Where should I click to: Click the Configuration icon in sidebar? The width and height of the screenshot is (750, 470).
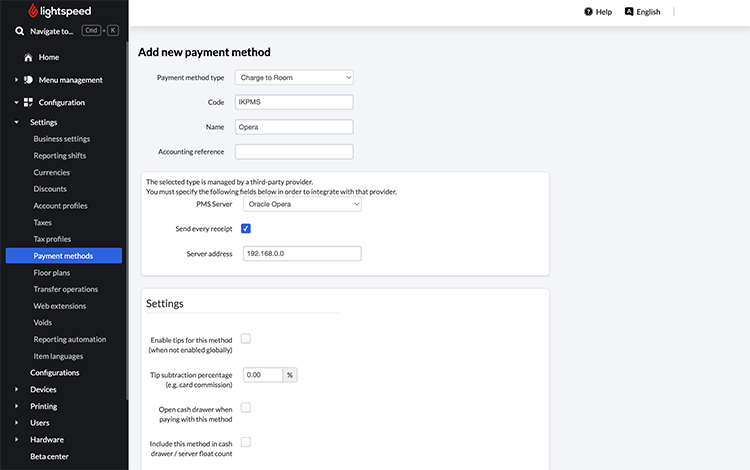click(28, 102)
